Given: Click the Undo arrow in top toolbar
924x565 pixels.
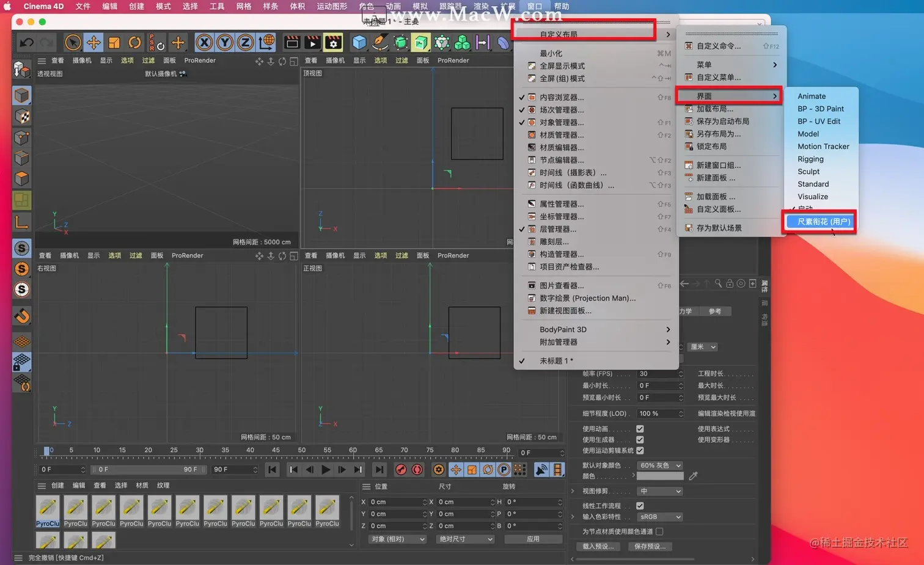Looking at the screenshot, I should 26,42.
